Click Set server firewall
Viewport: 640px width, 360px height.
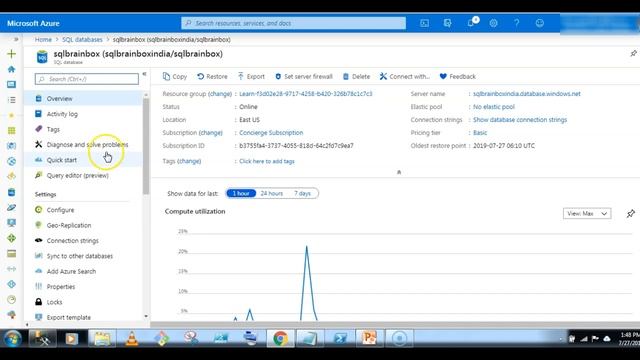click(304, 76)
